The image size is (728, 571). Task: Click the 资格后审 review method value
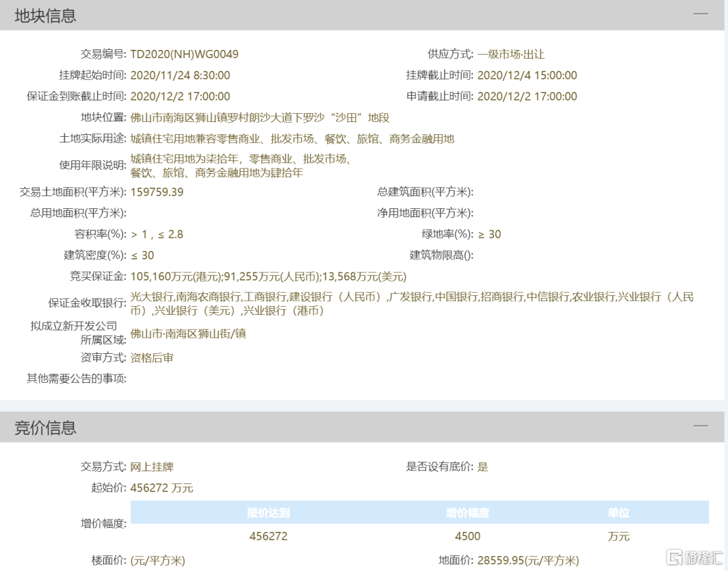152,357
